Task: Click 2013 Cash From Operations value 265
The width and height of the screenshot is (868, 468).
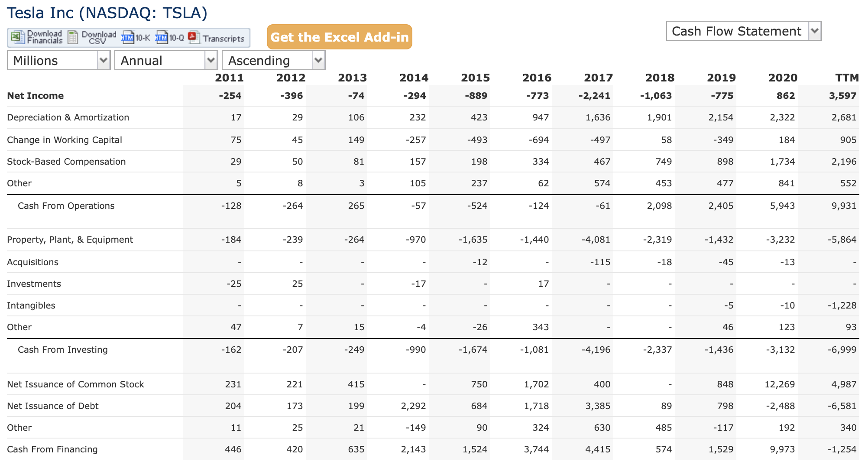Action: (x=356, y=206)
